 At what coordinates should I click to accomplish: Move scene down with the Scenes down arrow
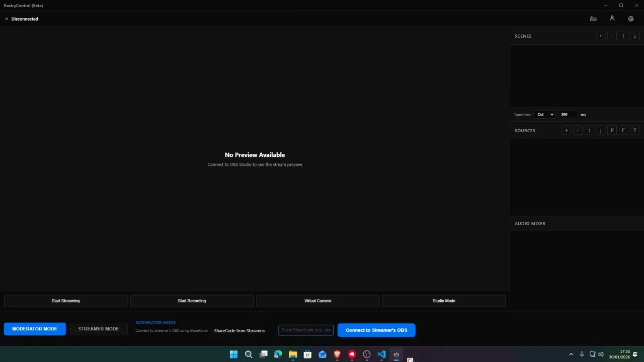[635, 36]
